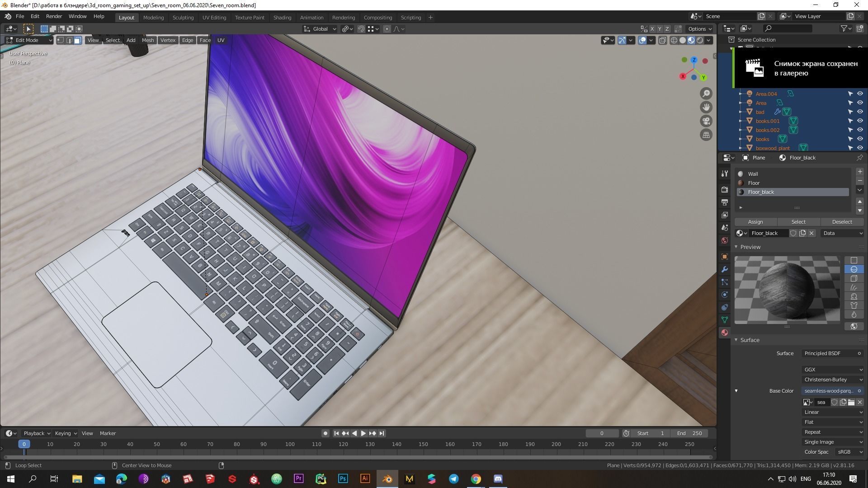Switch to the UV Editing workspace tab
The width and height of the screenshot is (868, 488).
pos(214,18)
